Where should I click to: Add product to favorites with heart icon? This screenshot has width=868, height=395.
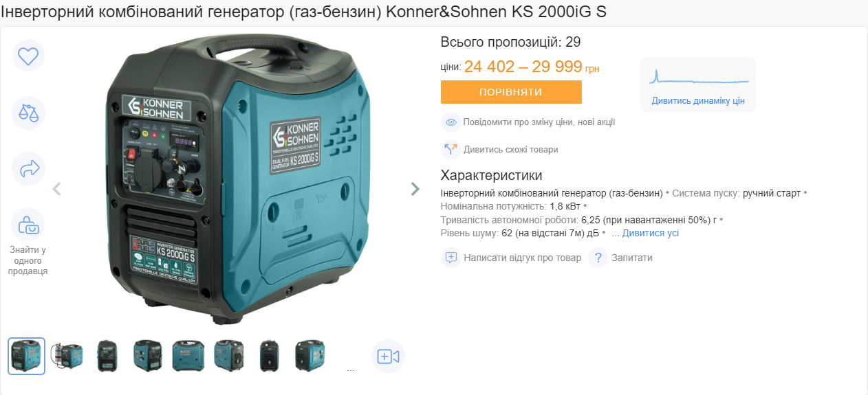tap(28, 56)
